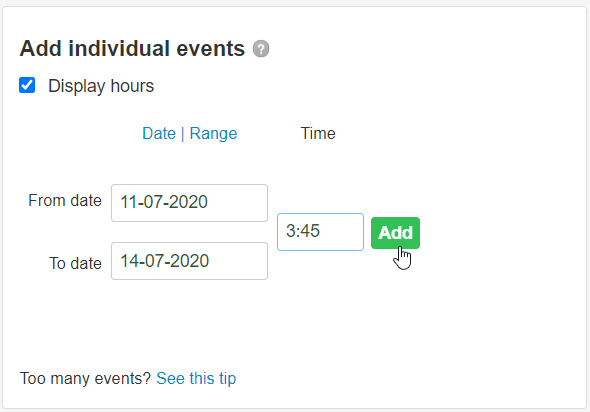590x412 pixels.
Task: Click the year 2020 in From date
Action: pos(188,202)
